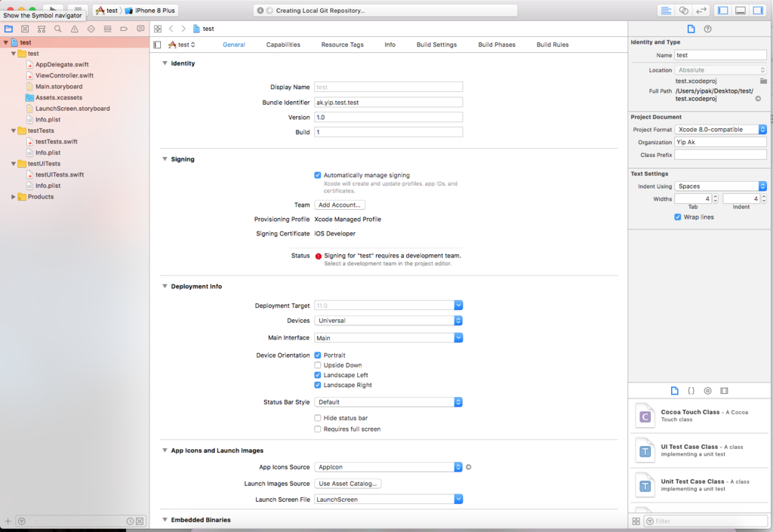Open Devices Universal dropdown
The image size is (773, 532).
(389, 321)
